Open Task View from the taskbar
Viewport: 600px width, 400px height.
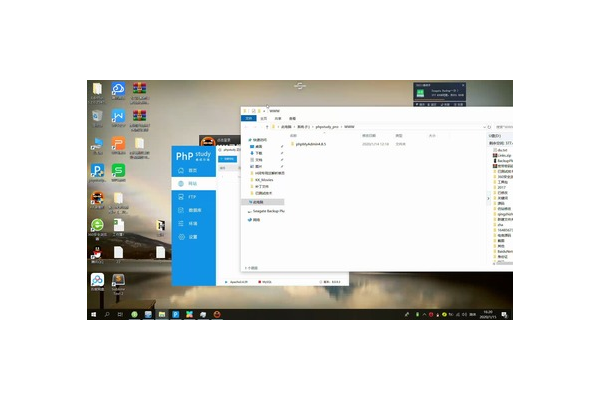pos(120,314)
